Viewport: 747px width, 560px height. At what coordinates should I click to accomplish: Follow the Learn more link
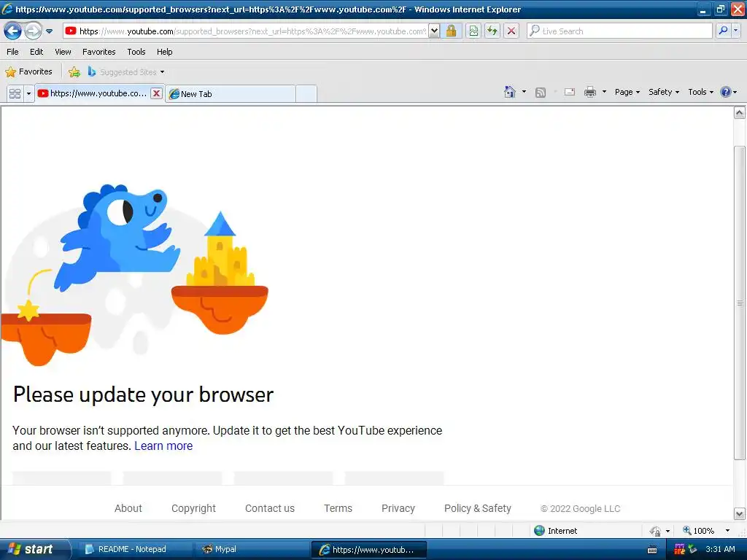pyautogui.click(x=163, y=446)
